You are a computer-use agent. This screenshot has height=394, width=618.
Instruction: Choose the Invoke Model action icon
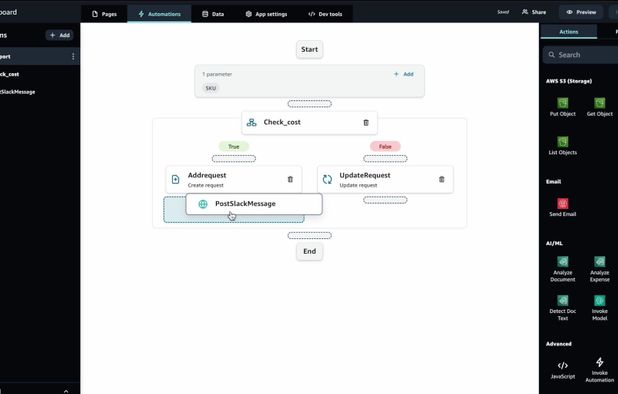click(599, 301)
